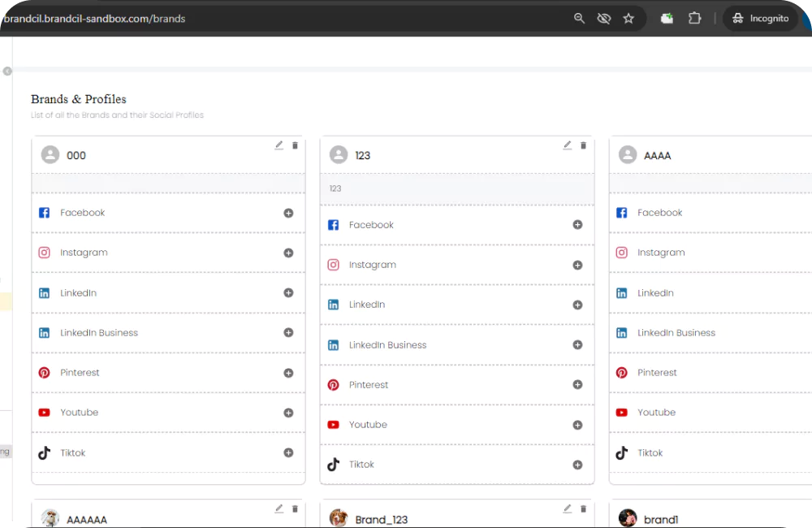Add LinkedIn Business profile to brand 000

pyautogui.click(x=288, y=333)
